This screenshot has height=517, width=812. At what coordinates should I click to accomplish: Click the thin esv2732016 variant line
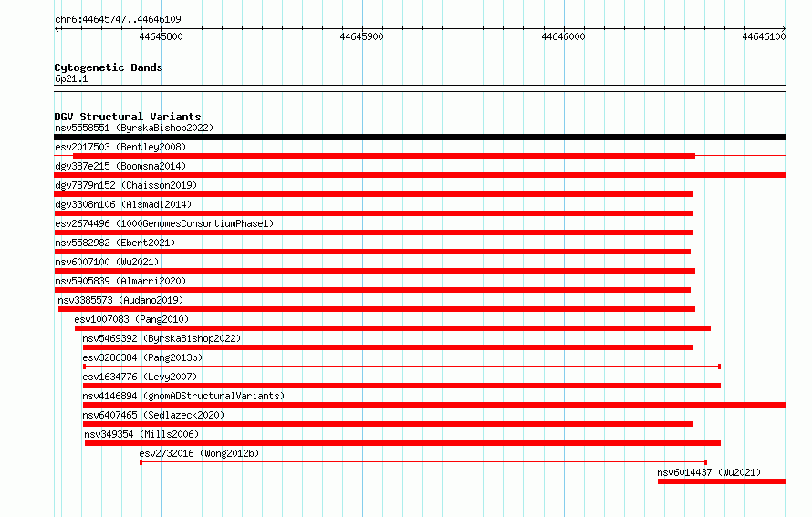tap(423, 462)
